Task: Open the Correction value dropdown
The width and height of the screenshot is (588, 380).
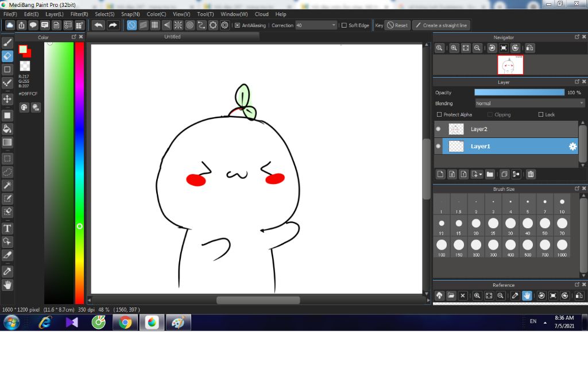Action: 316,25
